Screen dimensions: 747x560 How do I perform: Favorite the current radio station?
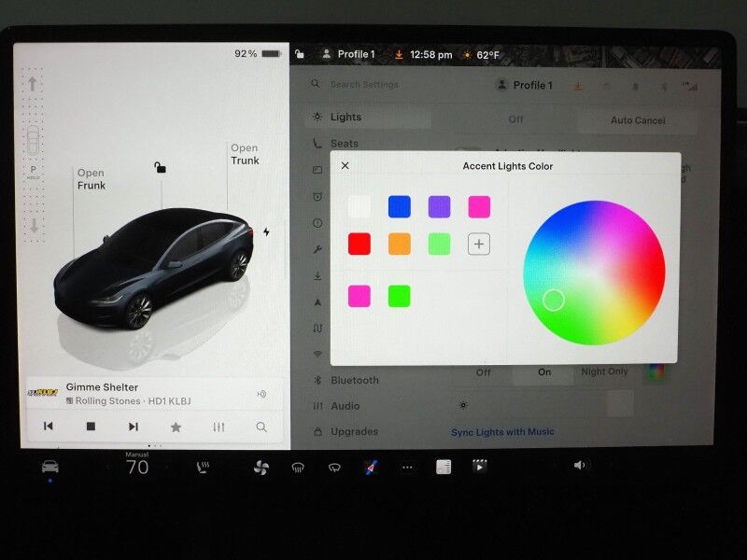pyautogui.click(x=176, y=427)
